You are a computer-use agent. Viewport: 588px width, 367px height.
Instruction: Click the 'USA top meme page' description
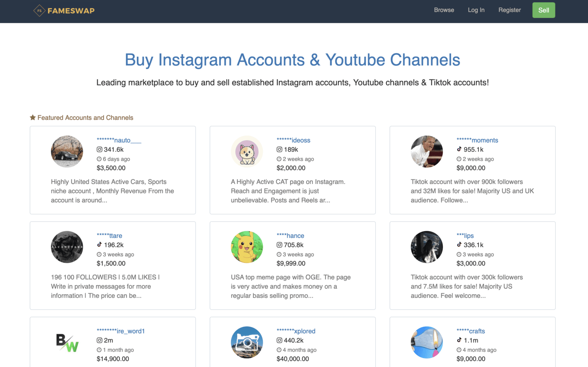tap(291, 286)
